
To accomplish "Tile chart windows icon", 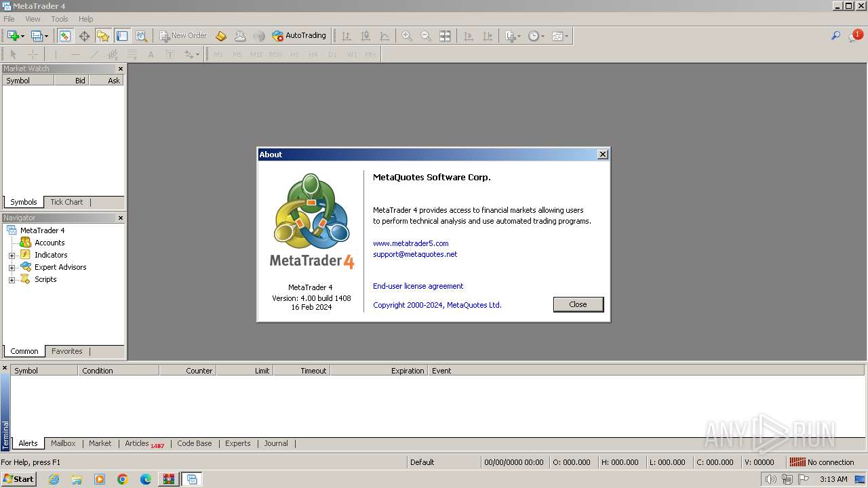I will [445, 36].
